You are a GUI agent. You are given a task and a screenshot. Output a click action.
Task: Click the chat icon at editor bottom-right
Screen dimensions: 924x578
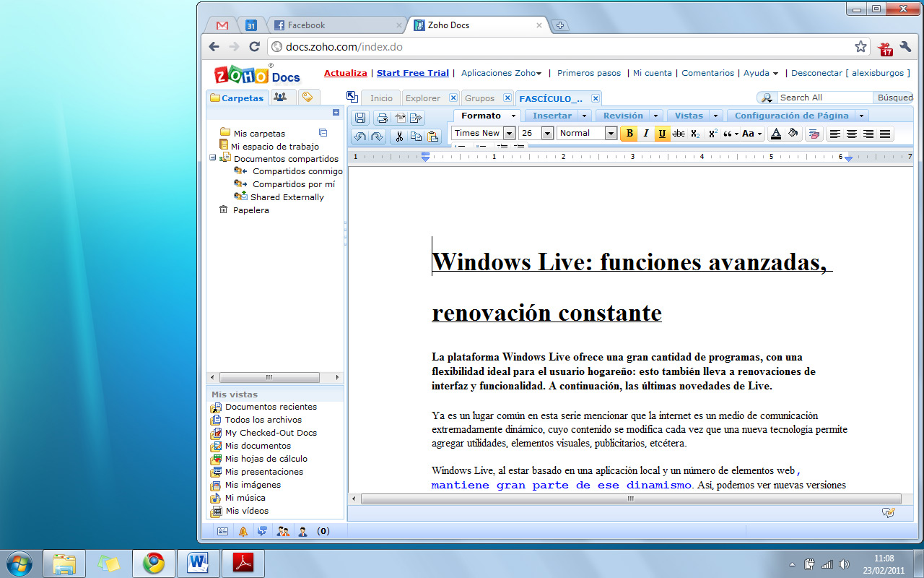click(x=889, y=512)
